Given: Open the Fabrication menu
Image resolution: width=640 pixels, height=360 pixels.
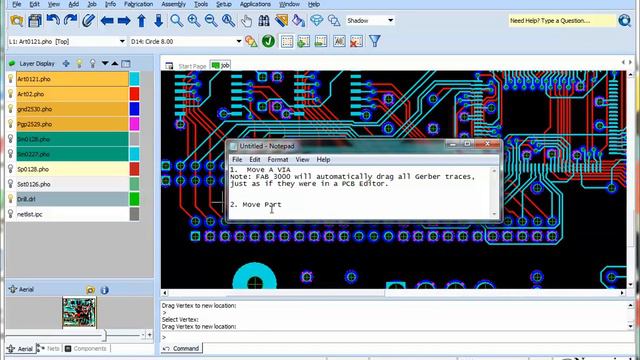Looking at the screenshot, I should pos(138,4).
